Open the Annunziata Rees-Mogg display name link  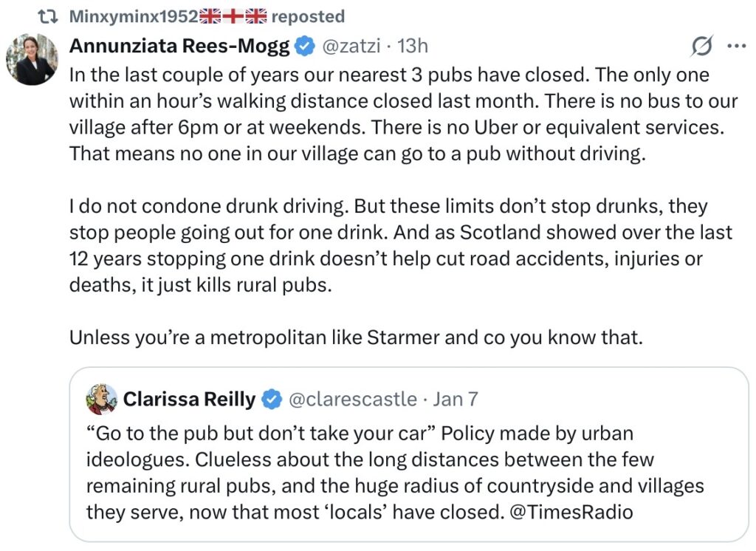pos(180,46)
